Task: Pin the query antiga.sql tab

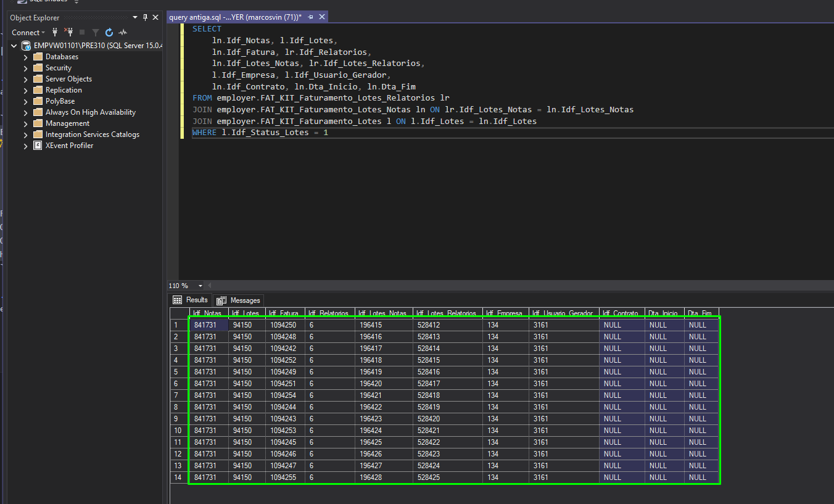Action: [x=311, y=17]
